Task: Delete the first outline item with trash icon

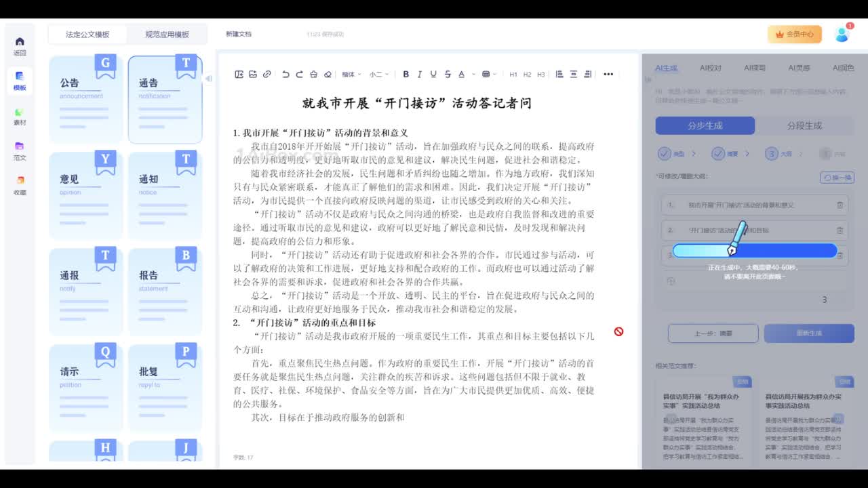Action: tap(840, 205)
